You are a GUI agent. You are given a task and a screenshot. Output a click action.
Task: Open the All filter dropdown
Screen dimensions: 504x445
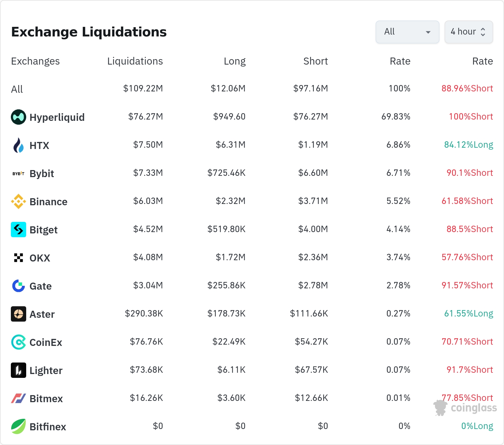coord(407,32)
